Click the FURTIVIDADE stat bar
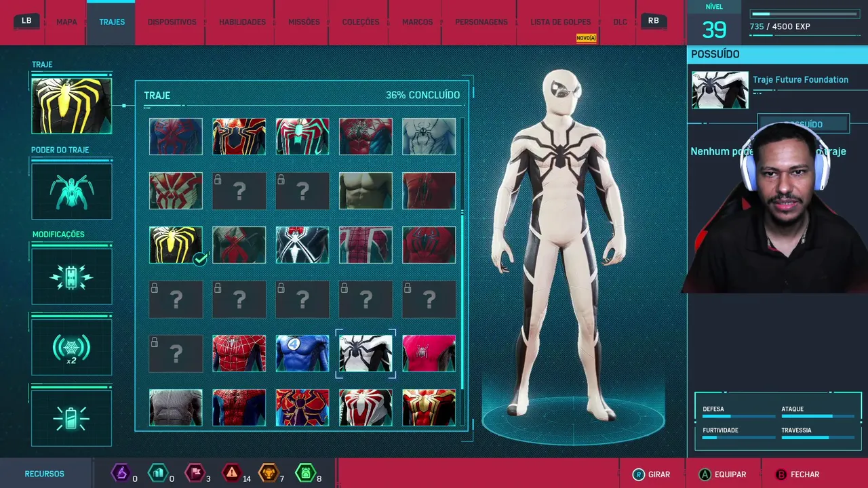 tap(739, 438)
